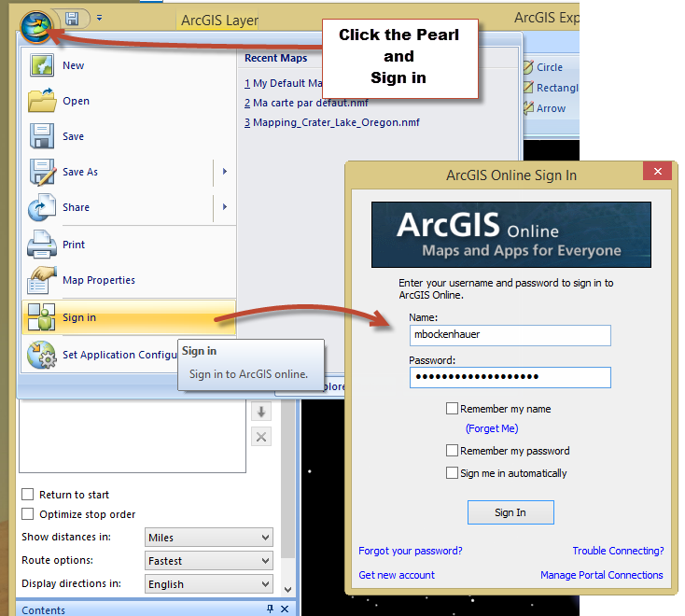The height and width of the screenshot is (616, 685).
Task: Click the Save As pencil-disk icon
Action: pos(42,172)
